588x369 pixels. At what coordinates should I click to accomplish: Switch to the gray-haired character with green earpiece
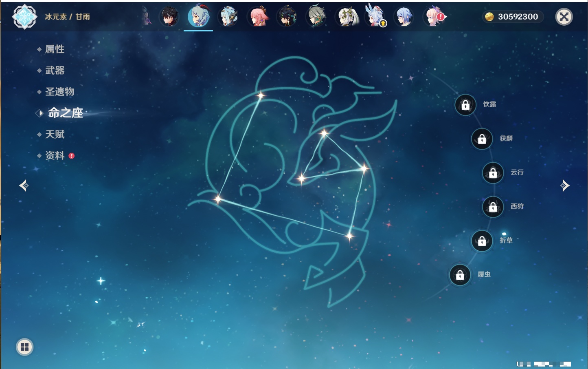(316, 17)
